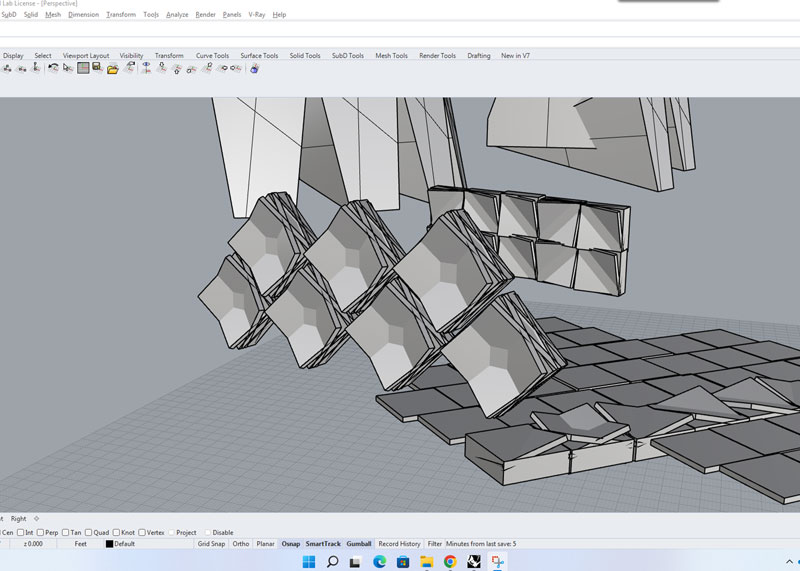
Task: Click the yellow open folder toolbar icon
Action: (x=113, y=68)
